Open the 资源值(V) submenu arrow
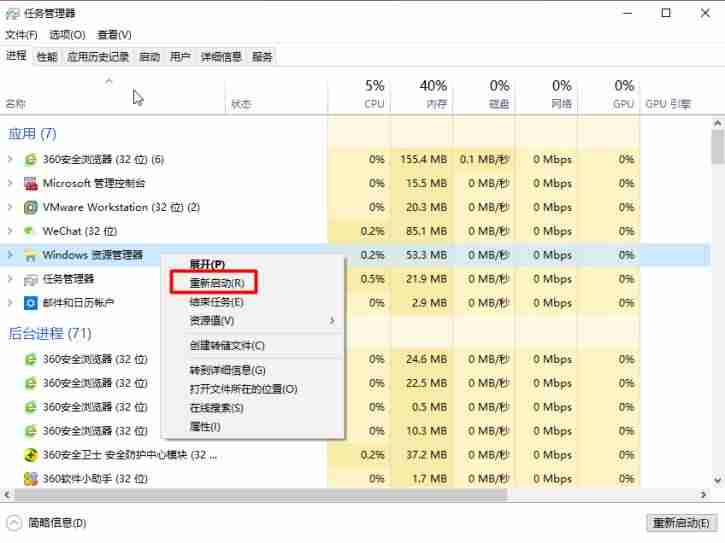 [x=332, y=321]
